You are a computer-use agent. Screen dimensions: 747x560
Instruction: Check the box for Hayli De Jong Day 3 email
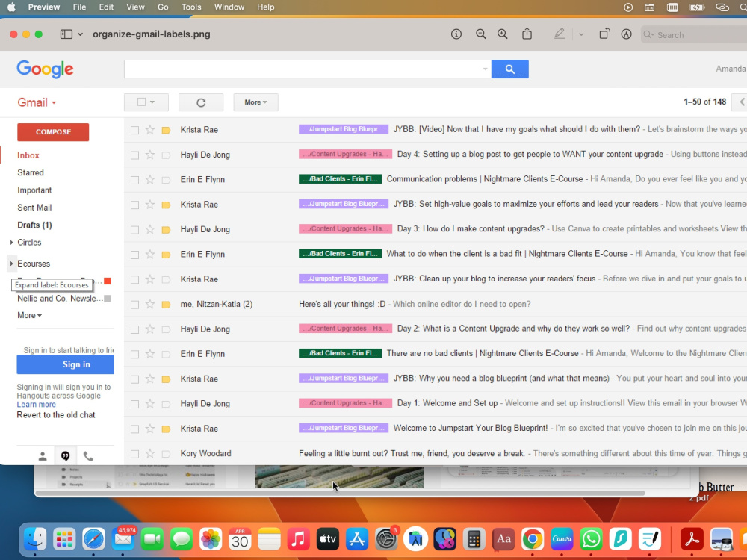pyautogui.click(x=134, y=230)
